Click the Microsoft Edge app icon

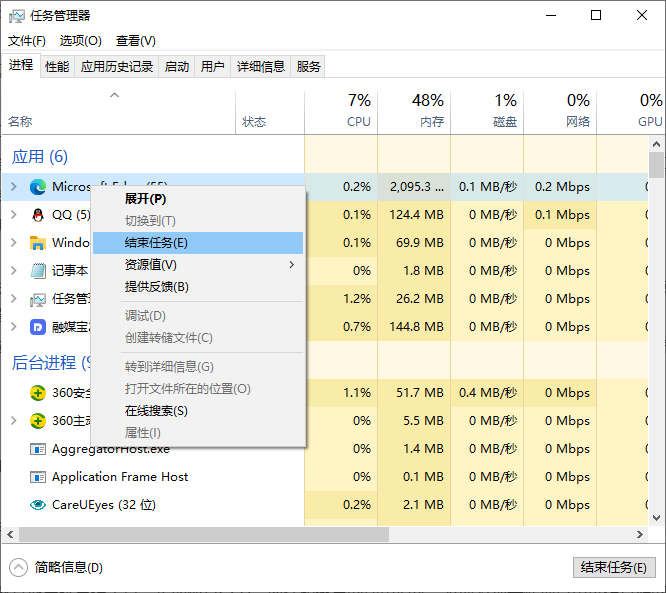point(38,187)
